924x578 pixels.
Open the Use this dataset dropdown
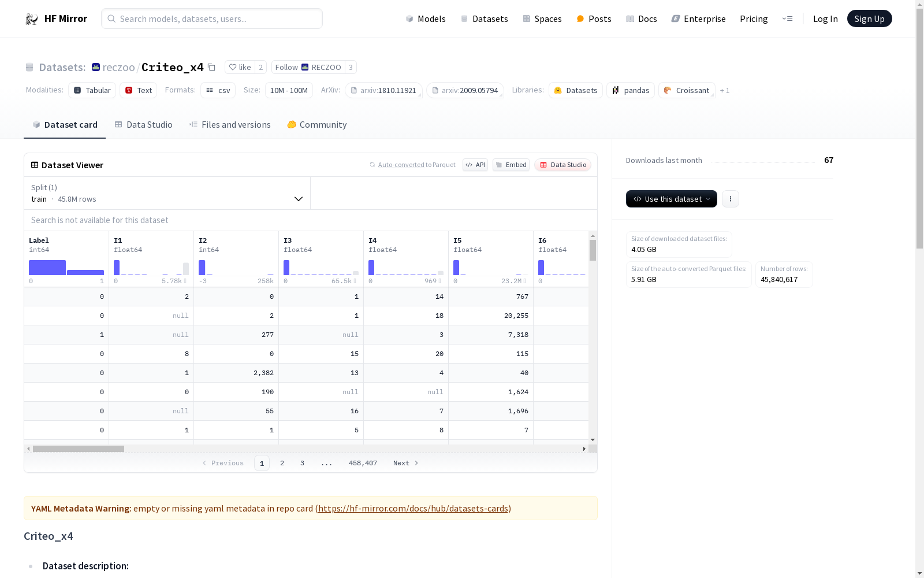tap(672, 199)
